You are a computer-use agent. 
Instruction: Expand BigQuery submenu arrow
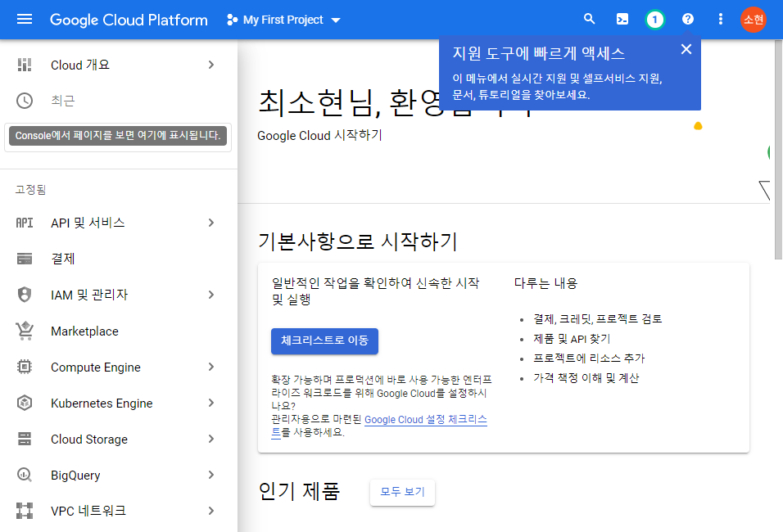coord(211,475)
